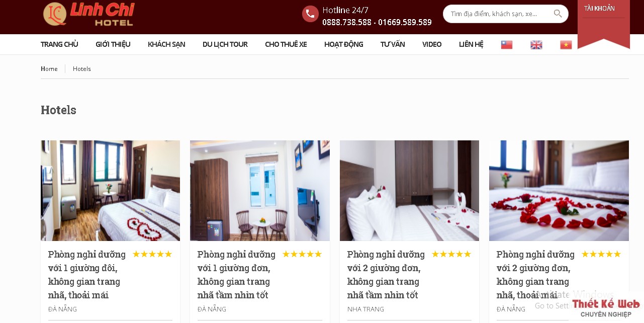Click the Home breadcrumb link
The width and height of the screenshot is (644, 323).
click(x=49, y=68)
